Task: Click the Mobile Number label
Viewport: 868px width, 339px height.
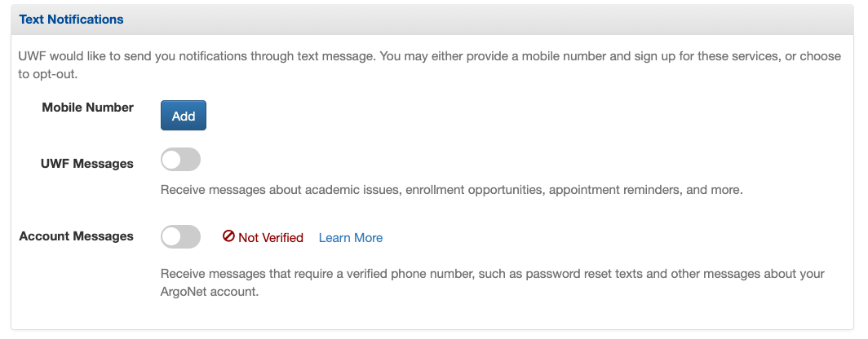Action: click(x=87, y=108)
